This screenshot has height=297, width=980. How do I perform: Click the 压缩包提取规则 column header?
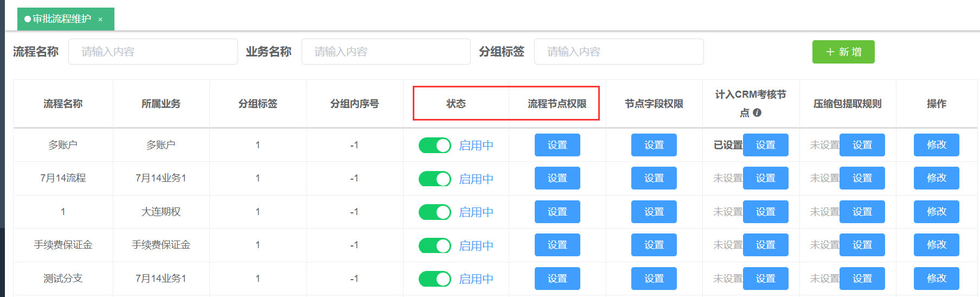(848, 104)
